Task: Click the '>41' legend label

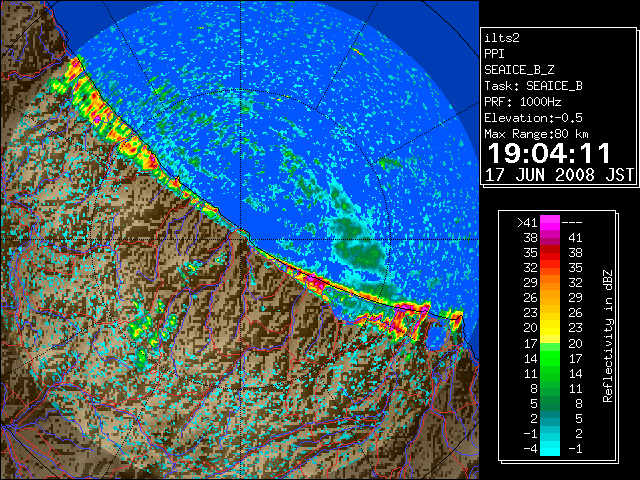Action: point(527,223)
